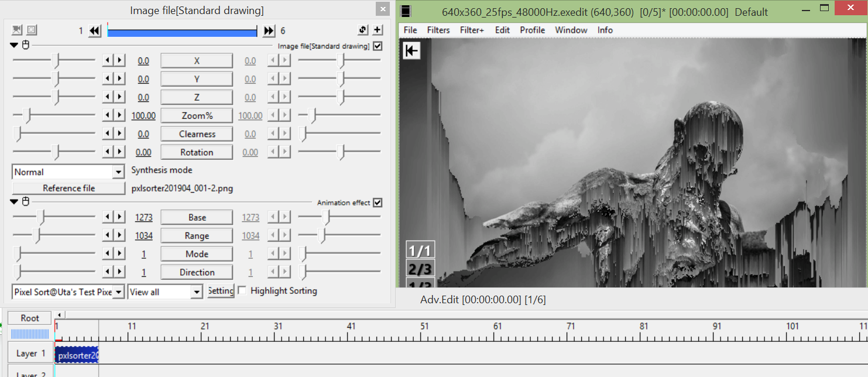The image size is (868, 377).
Task: Open the Synthesis mode Normal dropdown
Action: coord(68,172)
